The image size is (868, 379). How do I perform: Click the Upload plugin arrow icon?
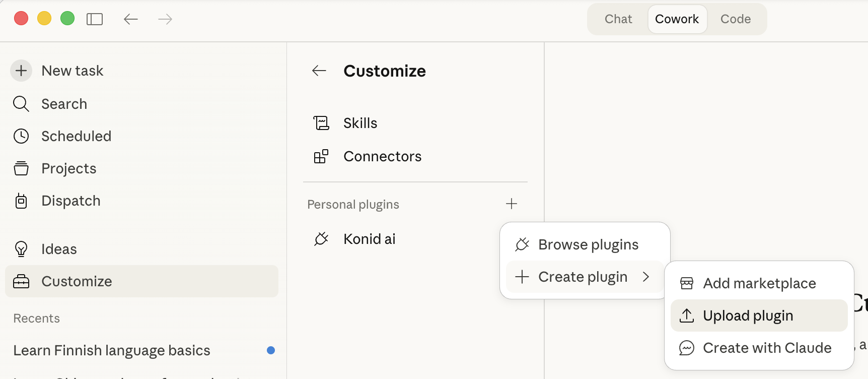(687, 315)
